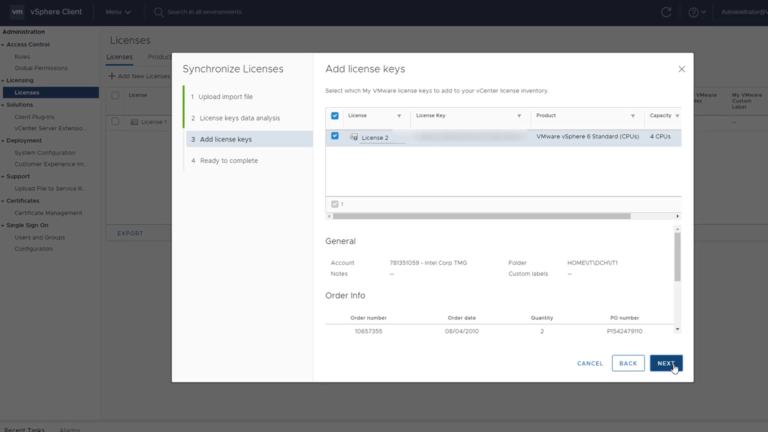Open Customer Experience Improvement in sidebar
Viewport: 768px width, 432px height.
point(50,164)
